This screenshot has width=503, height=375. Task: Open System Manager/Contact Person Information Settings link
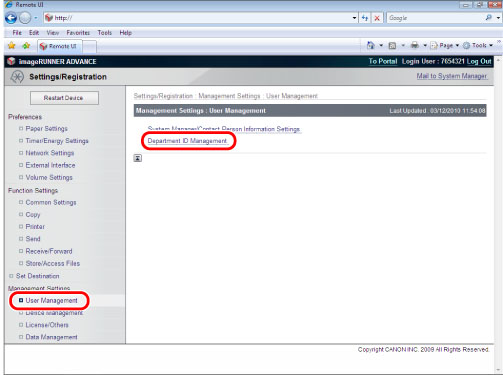coord(224,129)
